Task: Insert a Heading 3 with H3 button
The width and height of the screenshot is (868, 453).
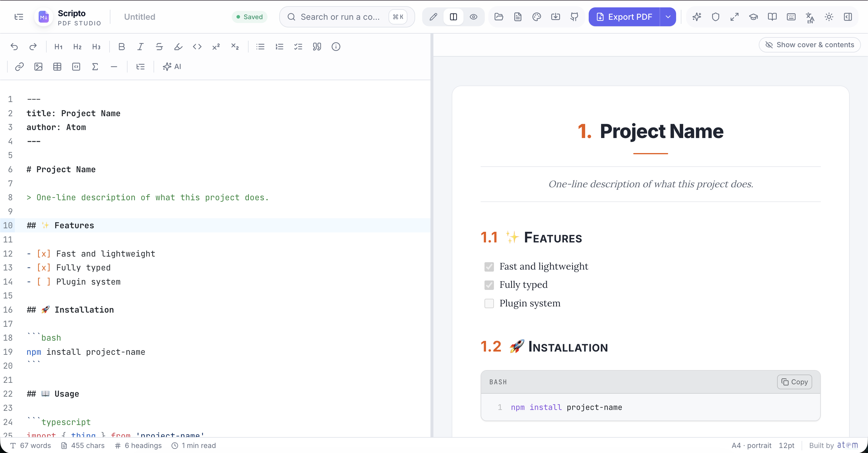Action: (96, 47)
